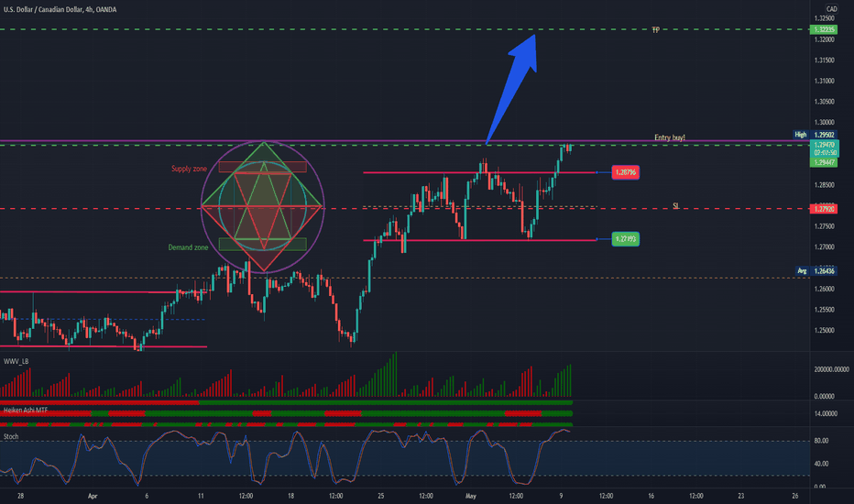Click the 1.26000 price axis tick

pos(824,290)
